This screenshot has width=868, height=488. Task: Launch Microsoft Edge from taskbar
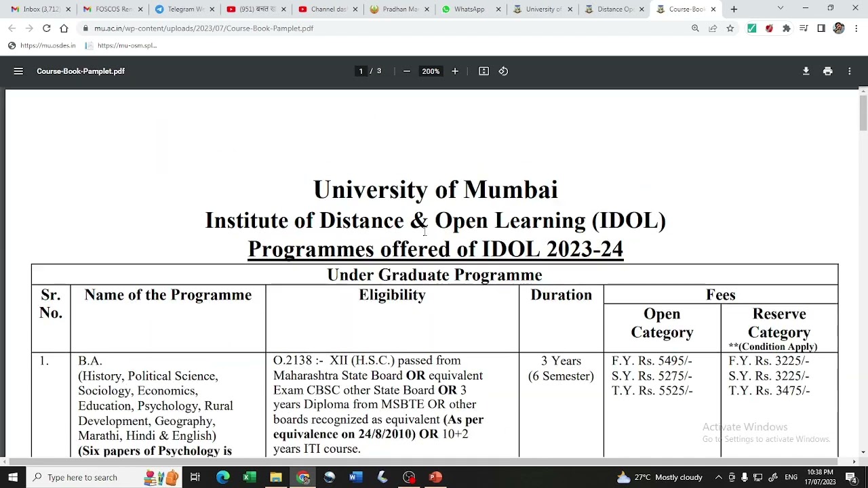click(x=222, y=477)
